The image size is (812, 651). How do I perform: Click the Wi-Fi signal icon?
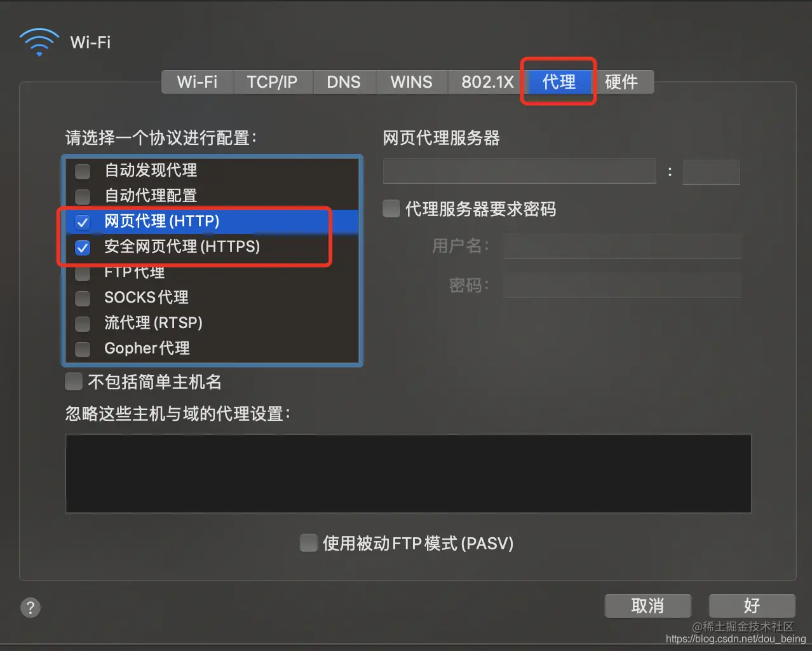(39, 42)
